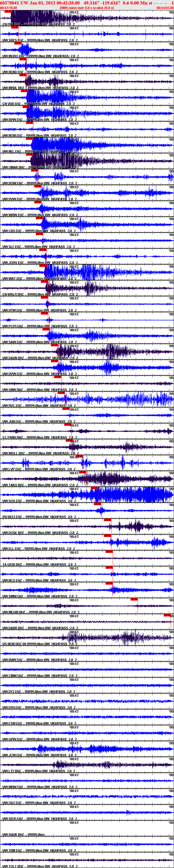Image resolution: width=174 pixels, height=868 pixels.
Task: Click the red pick flag on UW BABR trace
Action: (x=167, y=615)
